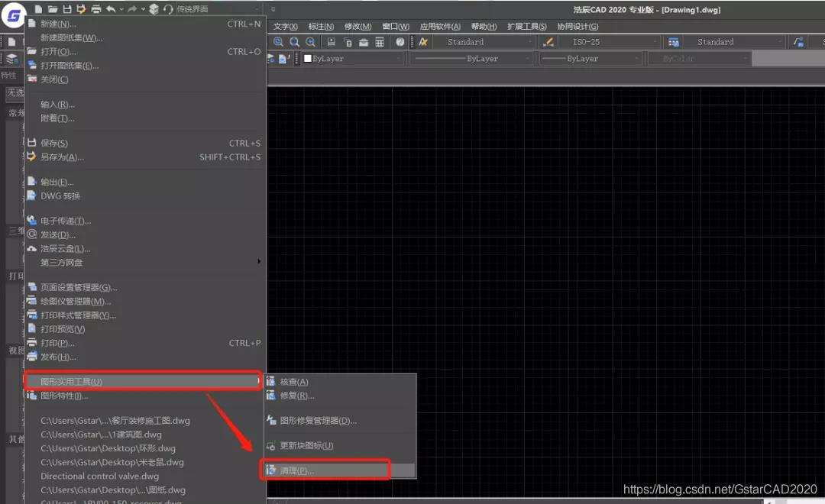Screen dimensions: 825x504
Task: Select 图形实用工具(U) menu entry
Action: tap(143, 381)
